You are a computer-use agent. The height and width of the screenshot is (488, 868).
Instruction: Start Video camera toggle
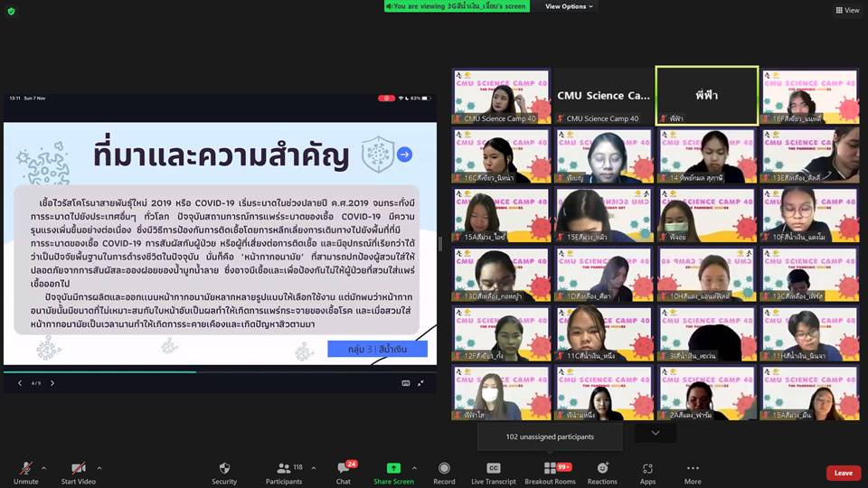[79, 469]
